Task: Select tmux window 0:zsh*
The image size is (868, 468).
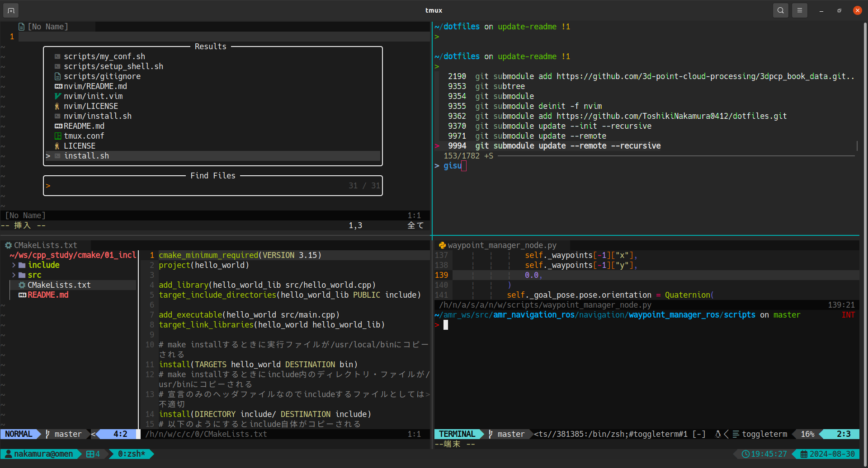Action: (132, 454)
